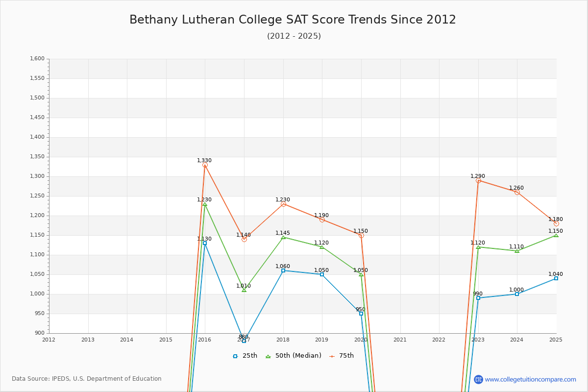Click the 1,400 y-axis label
588x392 pixels.
38,137
